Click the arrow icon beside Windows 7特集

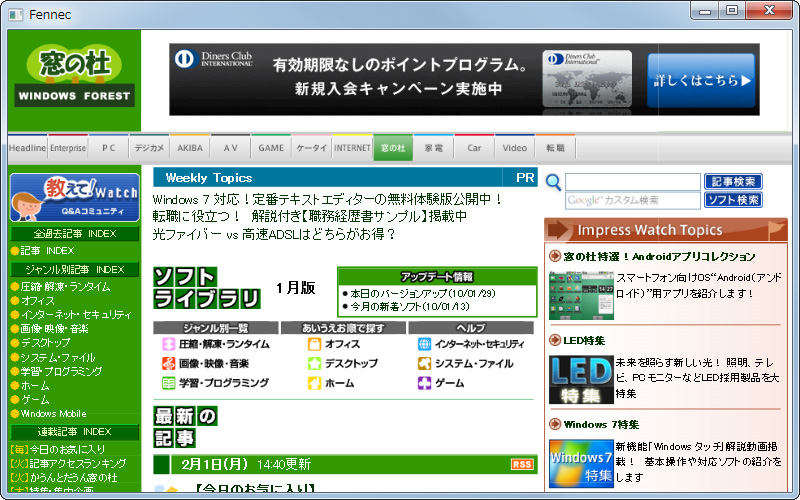[x=555, y=424]
